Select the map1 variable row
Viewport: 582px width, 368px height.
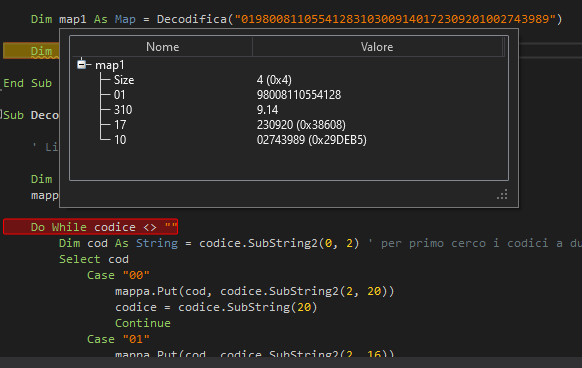(288, 65)
